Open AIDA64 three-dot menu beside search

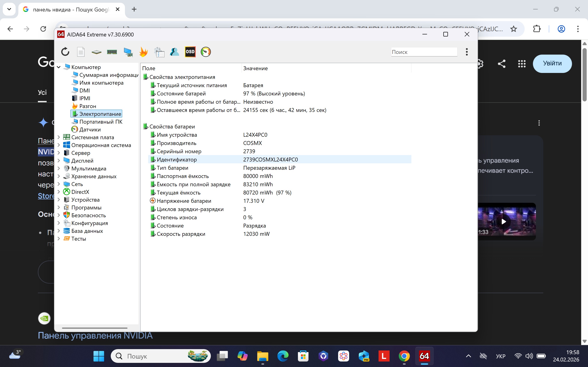click(466, 52)
